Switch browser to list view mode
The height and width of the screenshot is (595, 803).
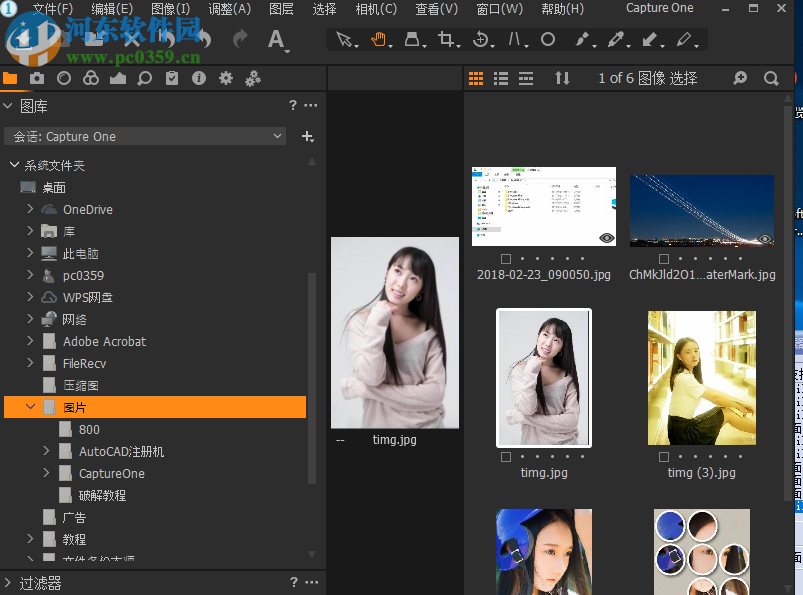tap(500, 77)
